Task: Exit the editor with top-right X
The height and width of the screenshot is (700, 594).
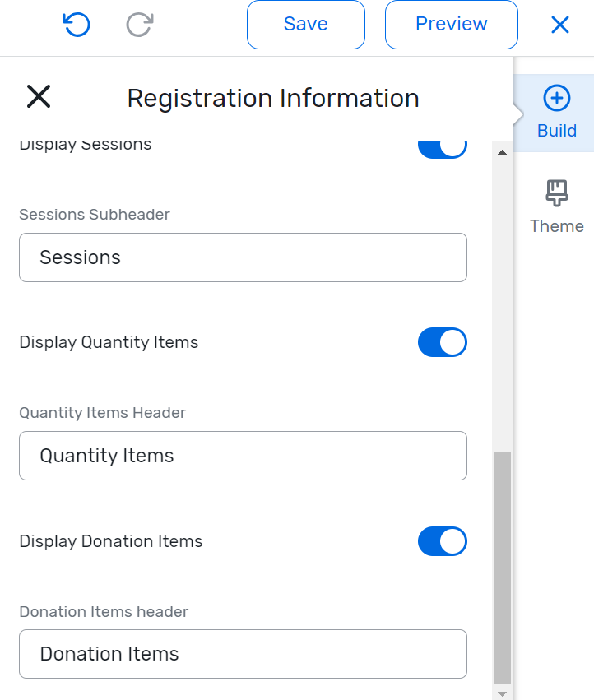Action: pos(559,25)
